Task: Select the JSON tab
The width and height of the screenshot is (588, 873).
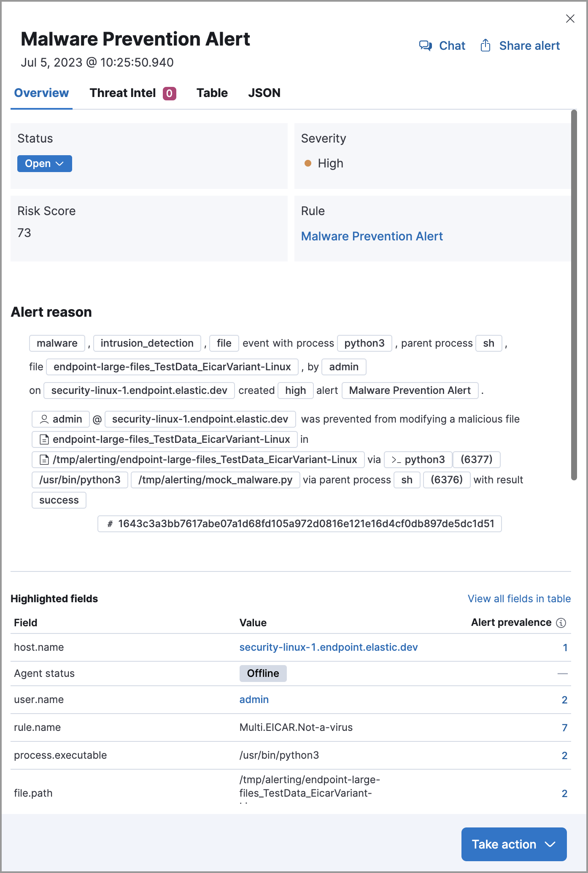Action: click(264, 93)
